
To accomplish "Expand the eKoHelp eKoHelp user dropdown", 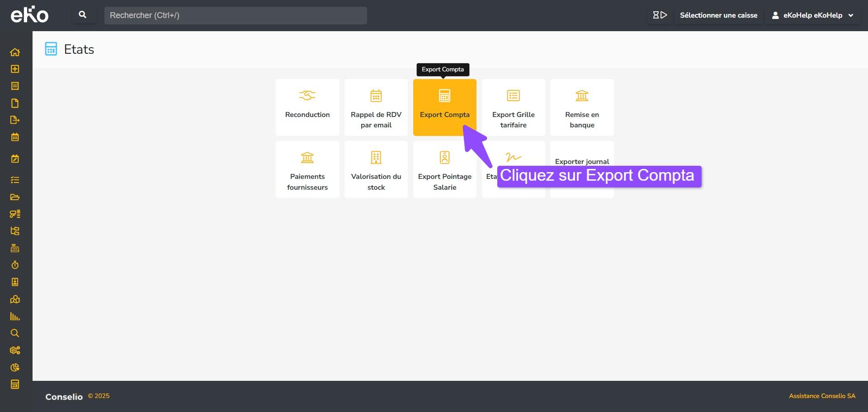I will coord(813,15).
